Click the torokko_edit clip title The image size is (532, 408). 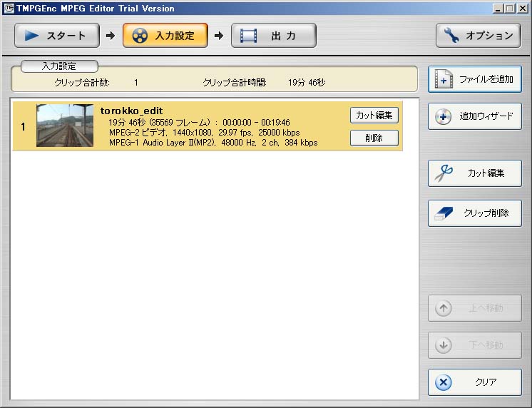click(x=131, y=111)
